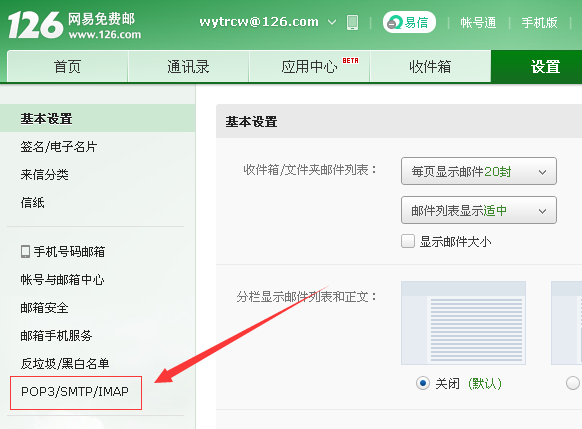Open 签名/电子名片 settings
Image resolution: width=582 pixels, height=429 pixels.
click(59, 147)
